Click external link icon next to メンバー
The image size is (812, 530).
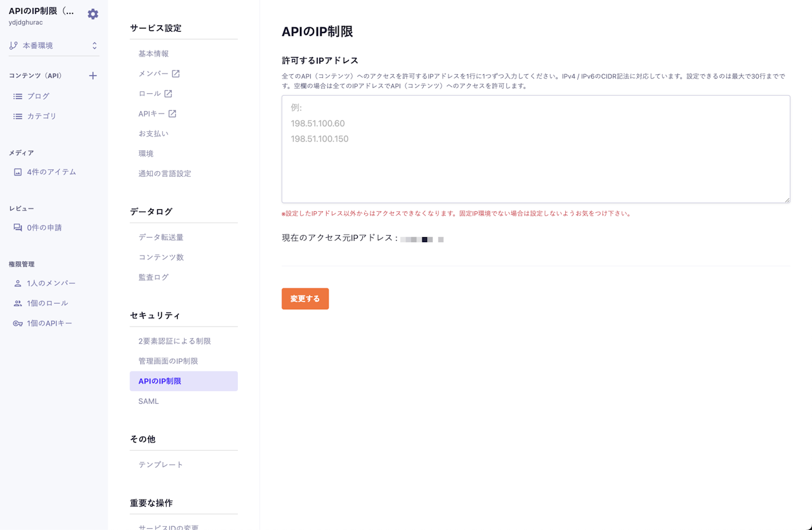[x=176, y=74]
